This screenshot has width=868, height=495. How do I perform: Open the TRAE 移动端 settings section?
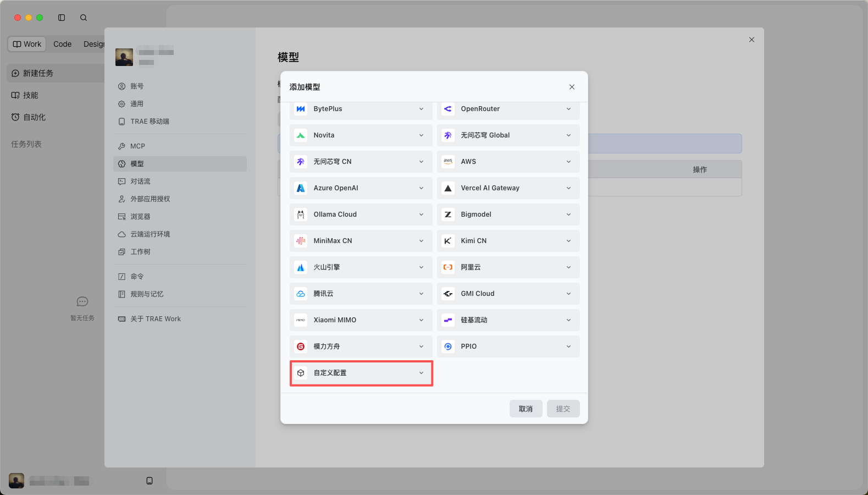[x=180, y=122]
